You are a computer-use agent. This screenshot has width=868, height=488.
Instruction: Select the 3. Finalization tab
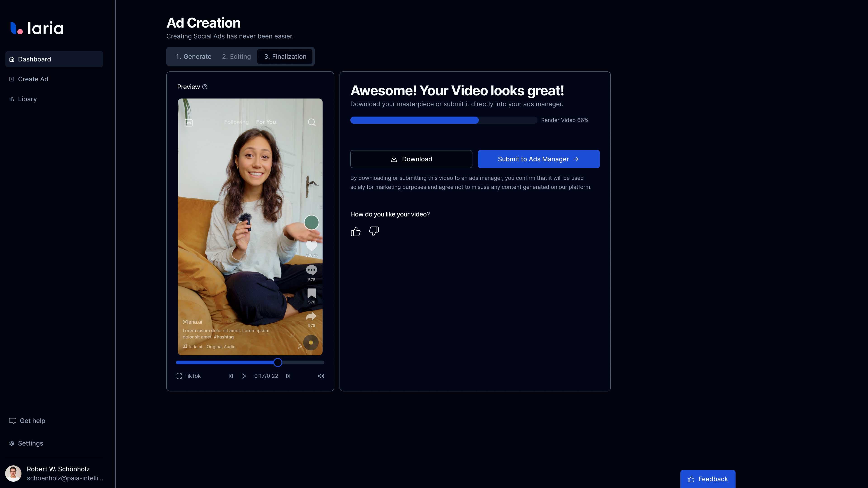(x=285, y=56)
